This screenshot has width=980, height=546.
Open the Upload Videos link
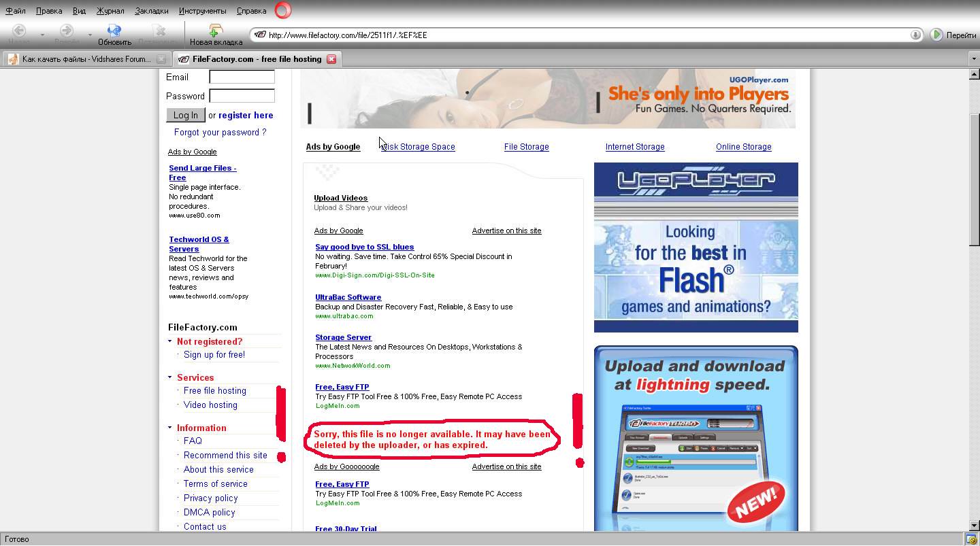340,199
